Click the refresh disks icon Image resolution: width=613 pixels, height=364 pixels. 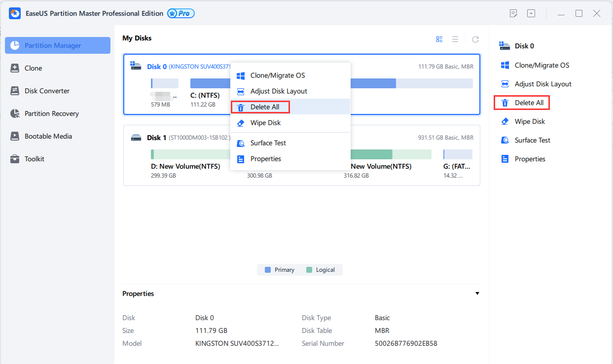pos(475,39)
